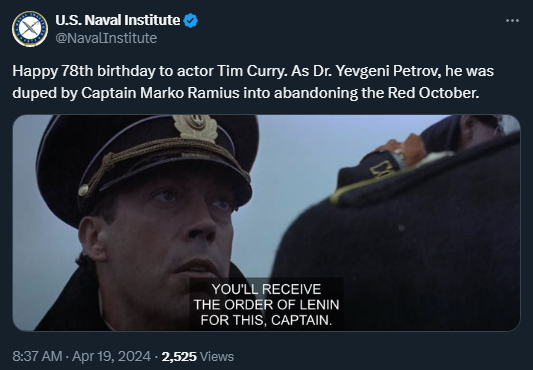The image size is (533, 370).
Task: Click the ORDER OF LENIN subtitle caption
Action: (x=266, y=304)
